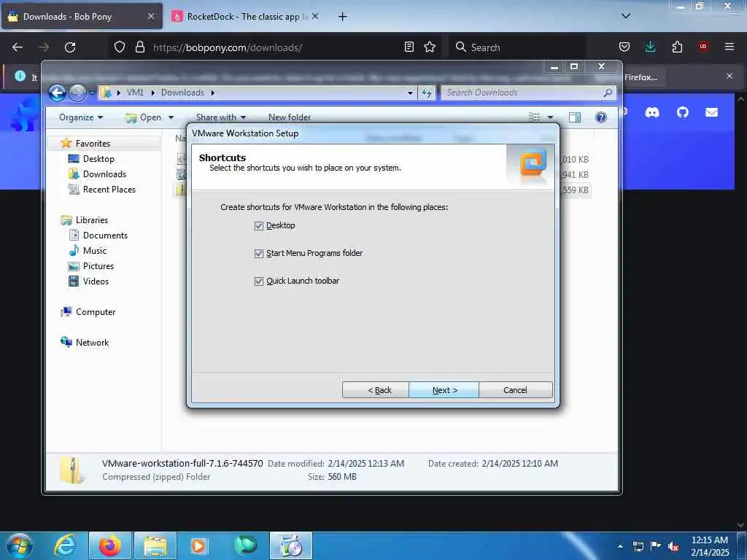Open Firefox extensions puzzle icon
747x560 pixels.
677,47
